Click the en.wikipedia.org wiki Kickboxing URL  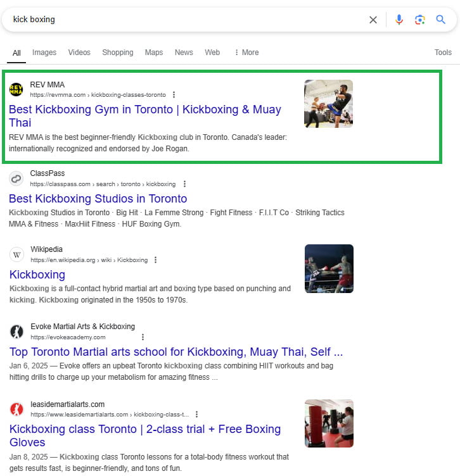coord(89,260)
